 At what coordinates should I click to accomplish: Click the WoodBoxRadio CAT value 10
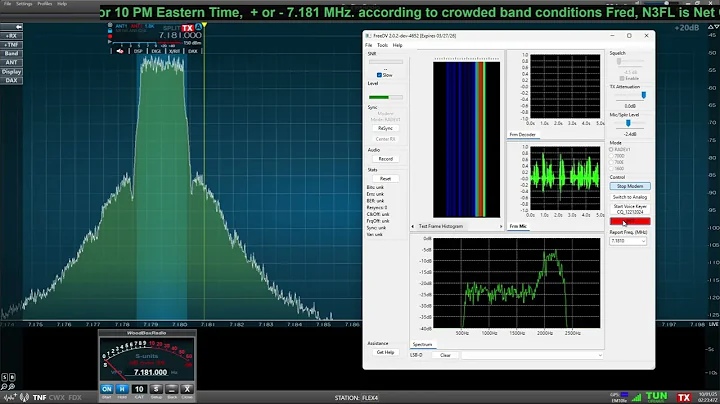pyautogui.click(x=139, y=389)
